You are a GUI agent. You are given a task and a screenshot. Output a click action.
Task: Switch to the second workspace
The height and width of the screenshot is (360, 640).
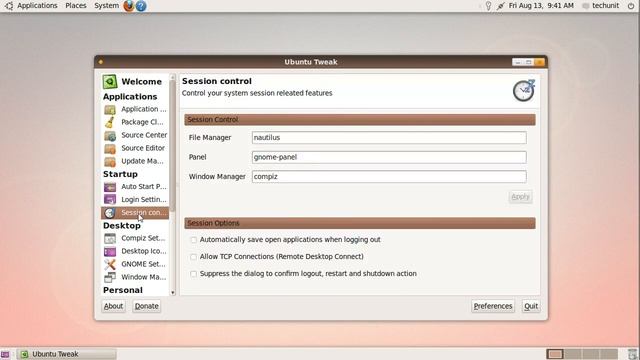click(x=573, y=354)
